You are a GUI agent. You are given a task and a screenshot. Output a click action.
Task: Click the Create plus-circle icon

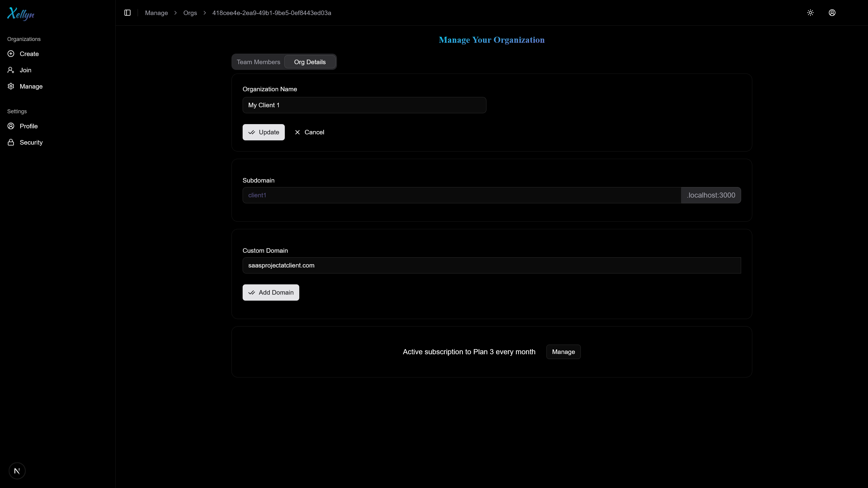[11, 54]
